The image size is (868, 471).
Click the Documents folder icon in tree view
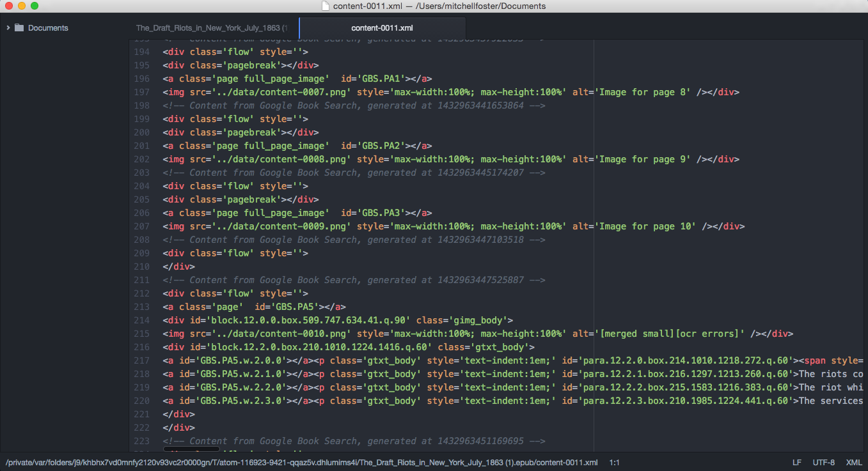click(x=19, y=28)
